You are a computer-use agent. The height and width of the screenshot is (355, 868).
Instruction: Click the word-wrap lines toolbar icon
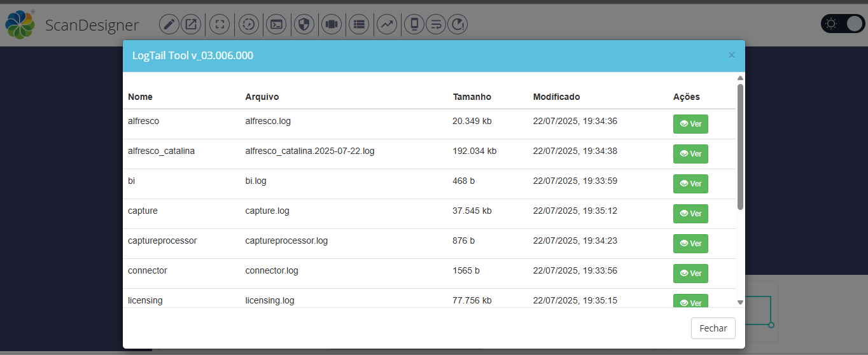(436, 25)
